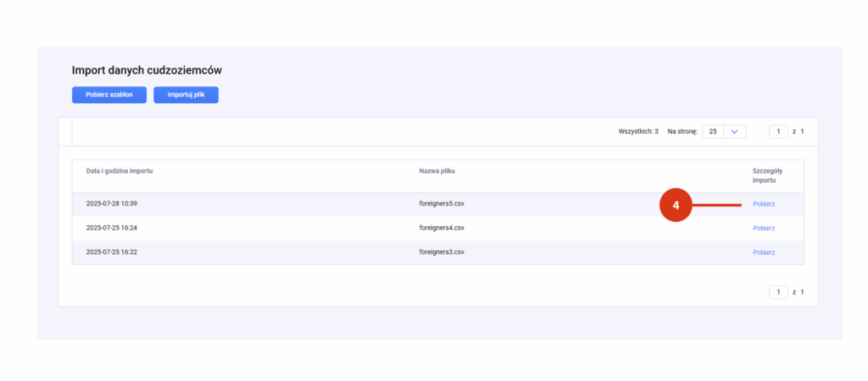Image resolution: width=868 pixels, height=381 pixels.
Task: Download details for foreigners4.csv
Action: click(x=764, y=229)
